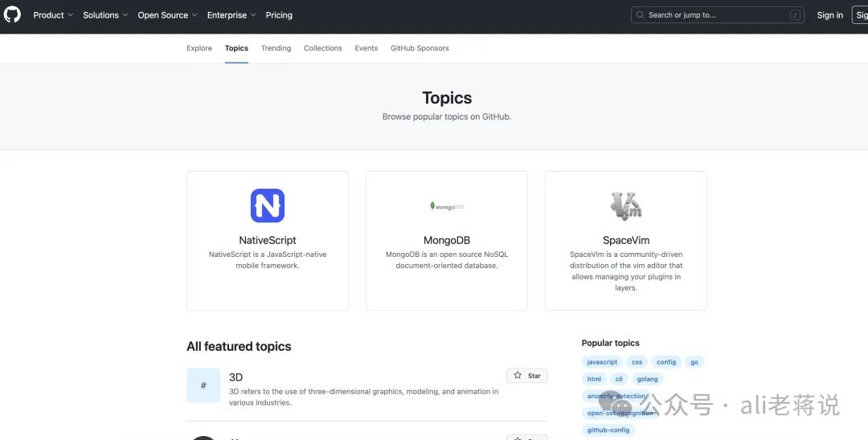Switch to the Trending tab
The width and height of the screenshot is (868, 440).
276,48
